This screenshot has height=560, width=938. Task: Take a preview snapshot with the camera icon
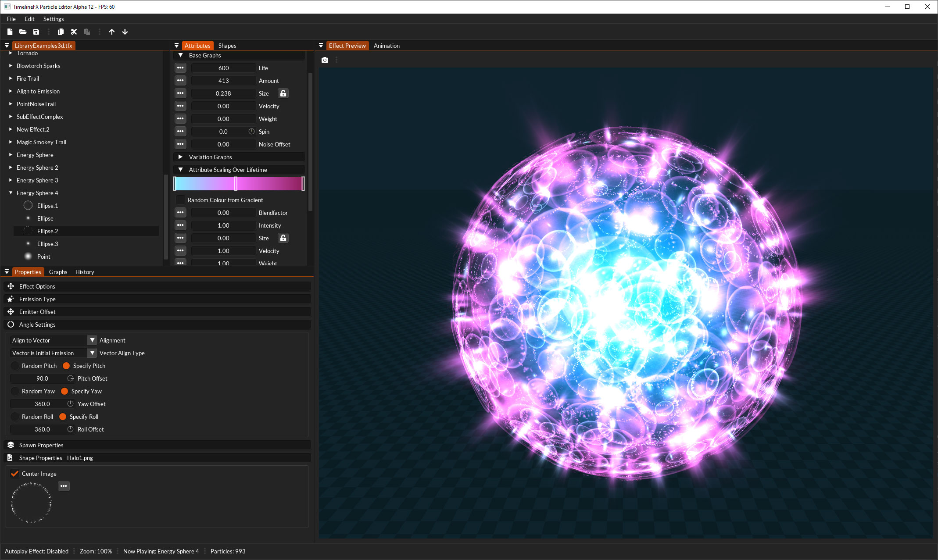point(325,60)
